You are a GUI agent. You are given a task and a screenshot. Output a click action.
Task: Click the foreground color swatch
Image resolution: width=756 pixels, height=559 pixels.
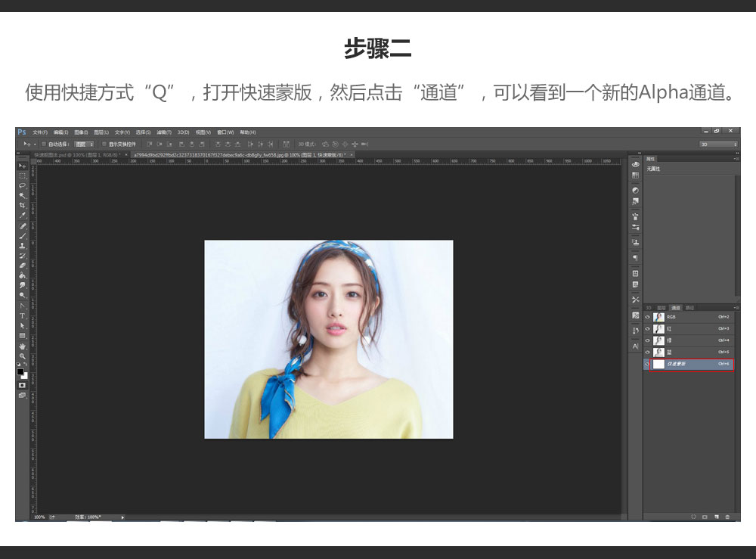[20, 371]
